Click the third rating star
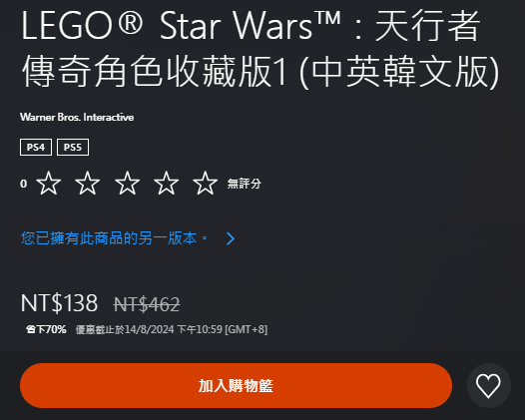Image resolution: width=525 pixels, height=420 pixels. tap(127, 183)
